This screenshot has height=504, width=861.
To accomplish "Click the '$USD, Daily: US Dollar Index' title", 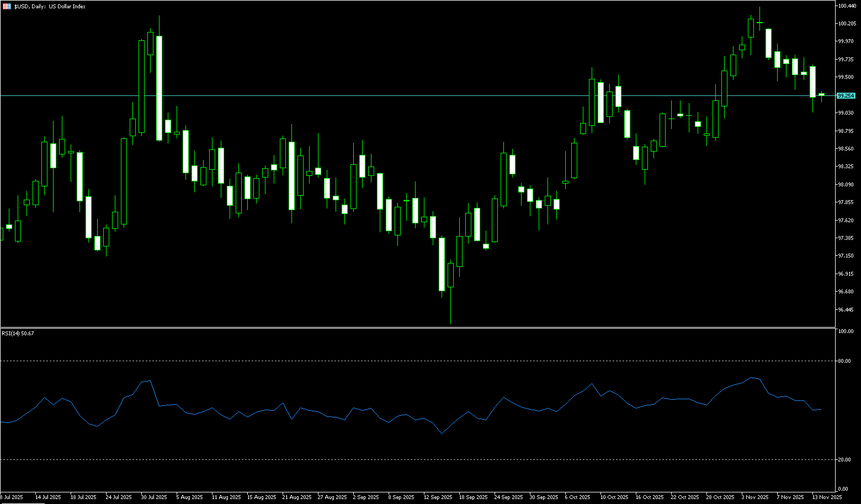I will [x=50, y=7].
